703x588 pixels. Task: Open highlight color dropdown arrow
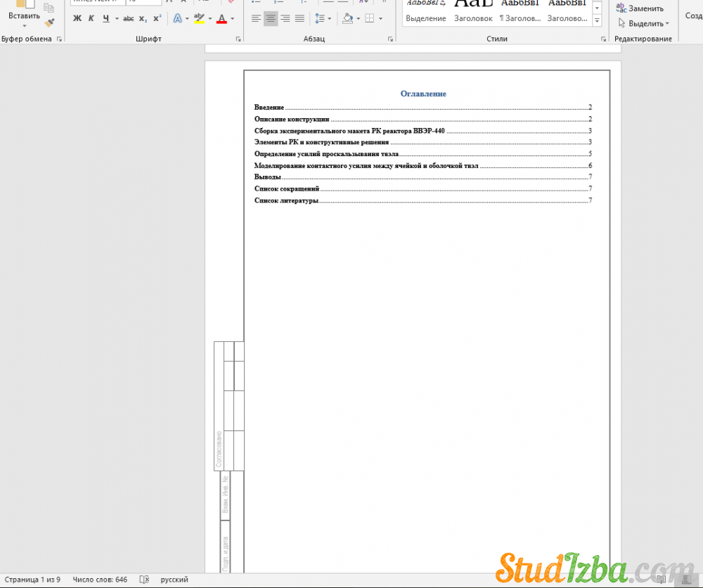209,19
